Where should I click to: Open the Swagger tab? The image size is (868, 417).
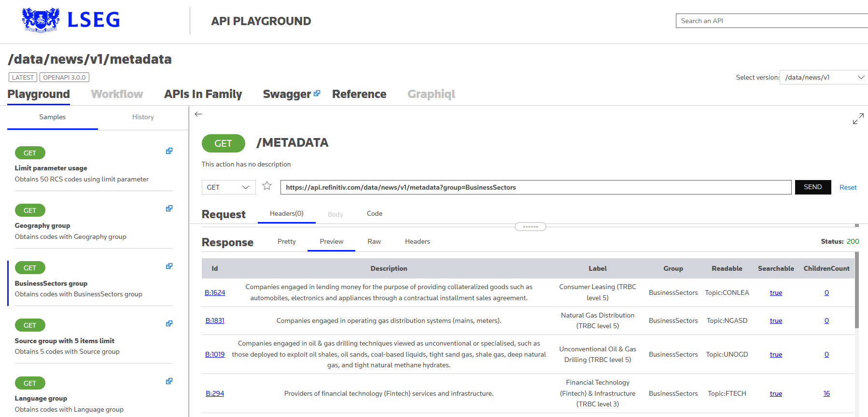pyautogui.click(x=287, y=94)
